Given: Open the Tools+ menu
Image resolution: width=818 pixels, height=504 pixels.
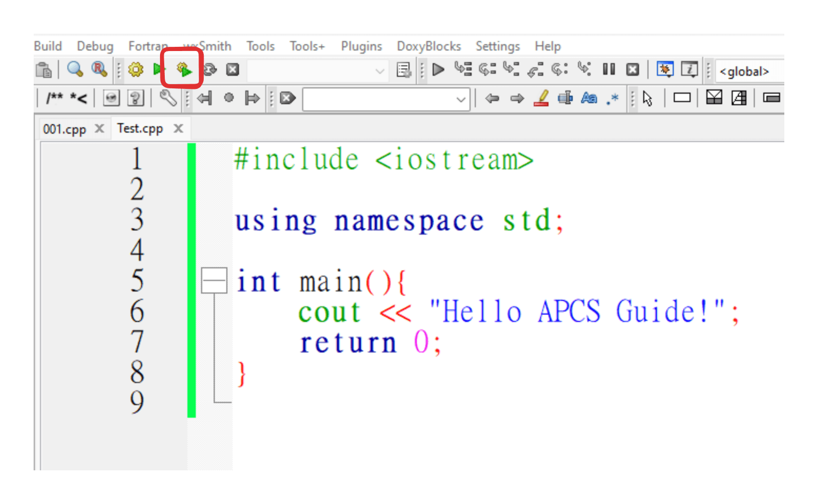Looking at the screenshot, I should [x=307, y=46].
